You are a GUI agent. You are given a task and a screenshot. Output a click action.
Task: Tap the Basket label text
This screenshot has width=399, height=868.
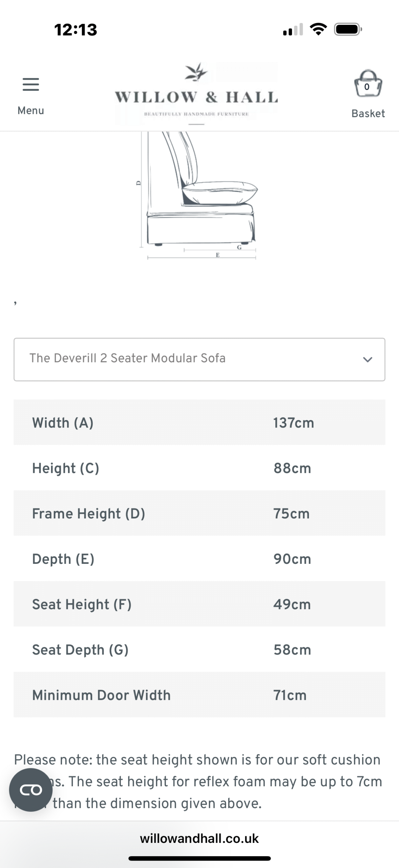coord(368,114)
